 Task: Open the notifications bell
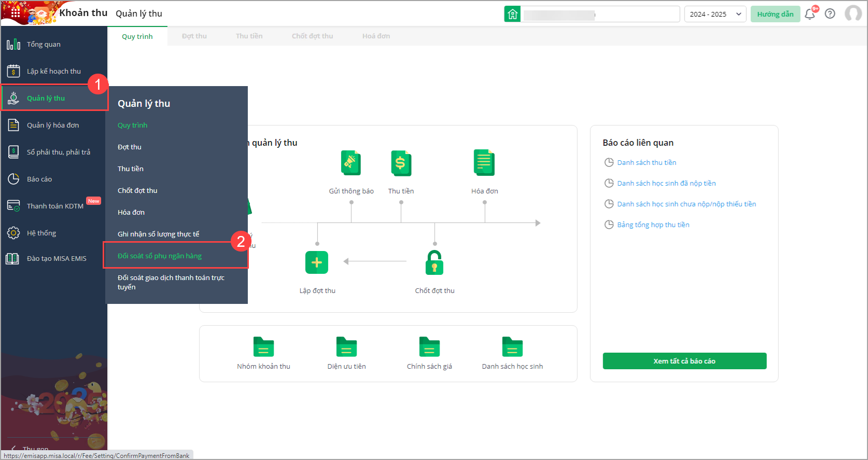[x=810, y=14]
